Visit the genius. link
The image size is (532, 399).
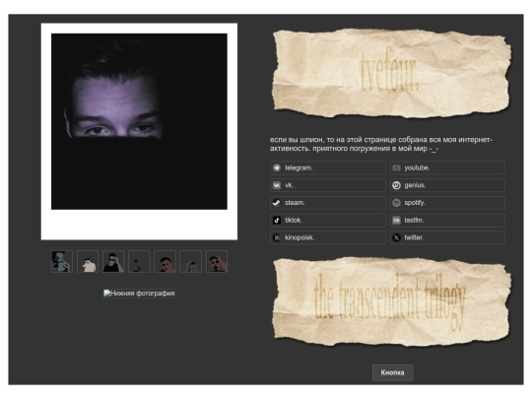(x=447, y=185)
